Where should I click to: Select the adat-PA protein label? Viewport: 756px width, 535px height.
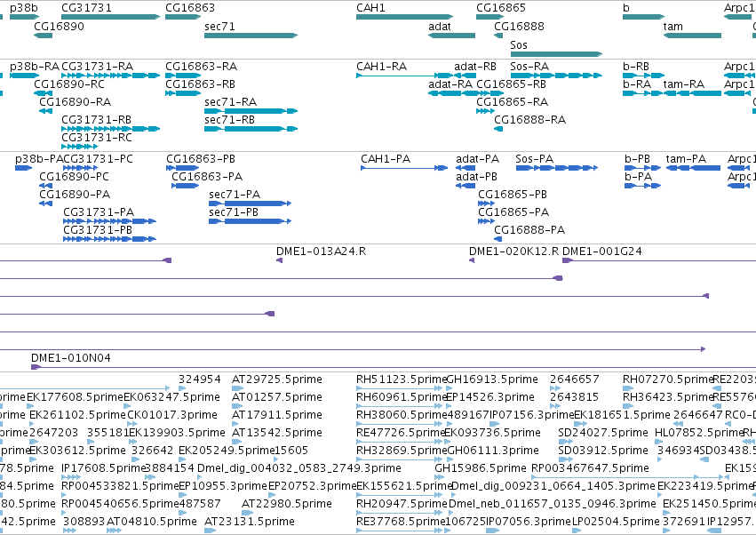coord(478,159)
